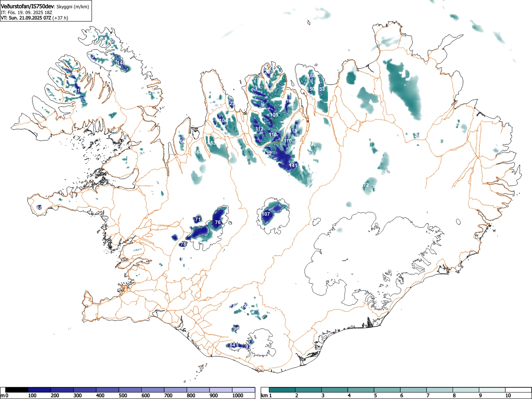This screenshot has height=399, width=532.
Task: Click the 113 visibility value on the map
Action: 293,131
